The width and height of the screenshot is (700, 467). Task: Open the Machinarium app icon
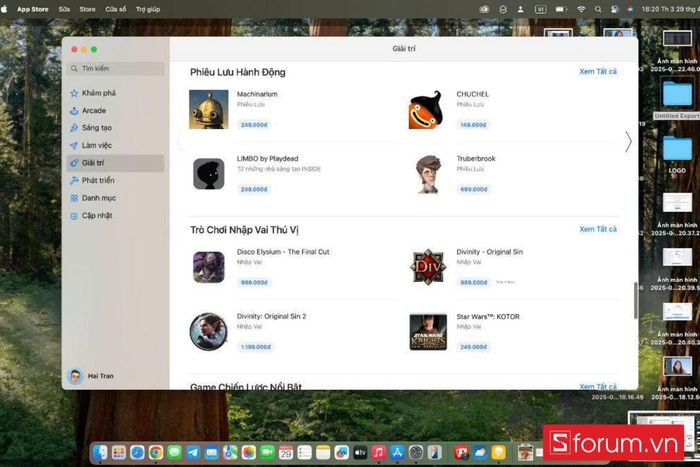pyautogui.click(x=208, y=109)
